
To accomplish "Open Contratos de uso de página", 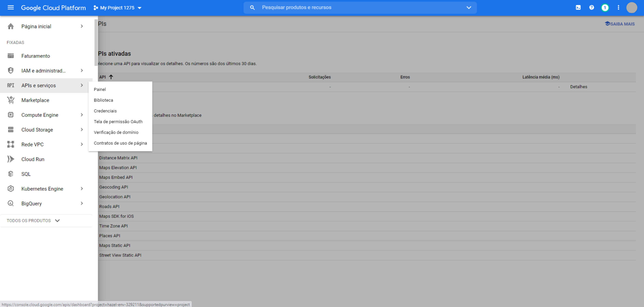I will click(x=120, y=143).
